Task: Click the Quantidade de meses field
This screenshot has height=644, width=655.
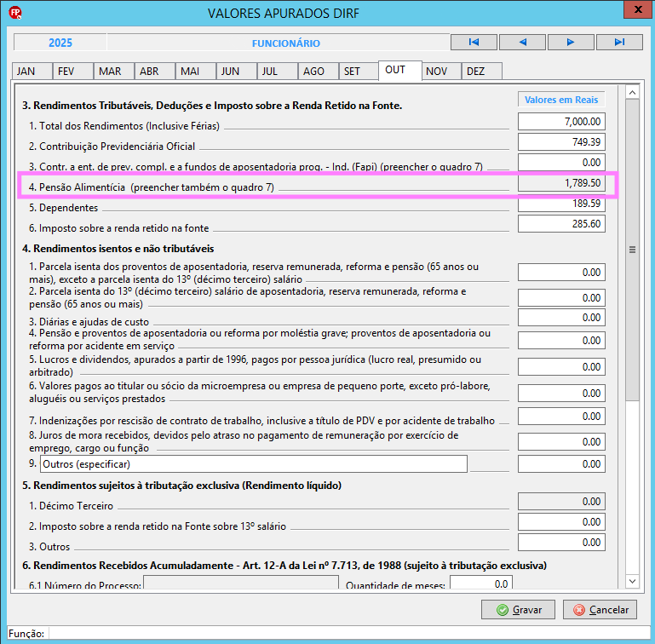Action: [480, 583]
